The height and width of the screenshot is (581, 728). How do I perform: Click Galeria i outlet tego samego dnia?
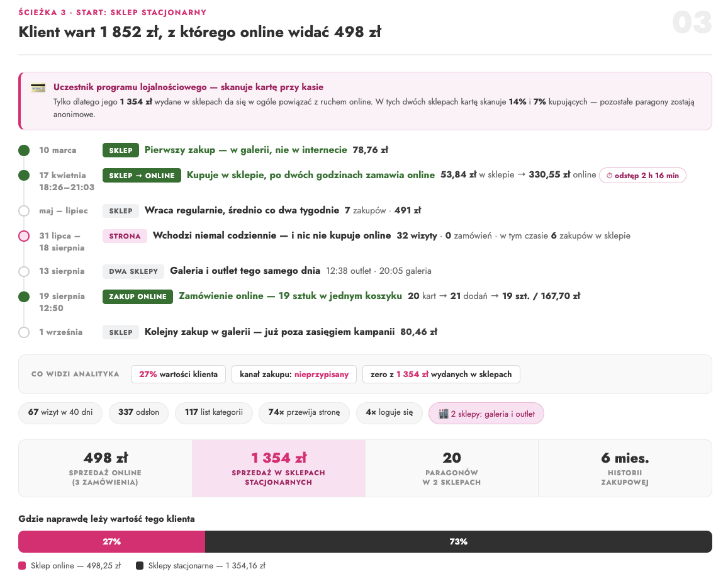[x=245, y=271]
